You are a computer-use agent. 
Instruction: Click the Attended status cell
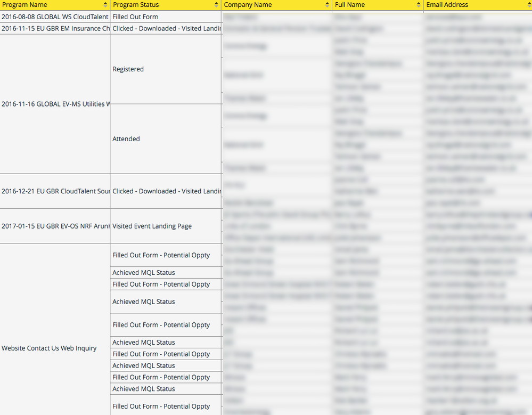pyautogui.click(x=126, y=139)
